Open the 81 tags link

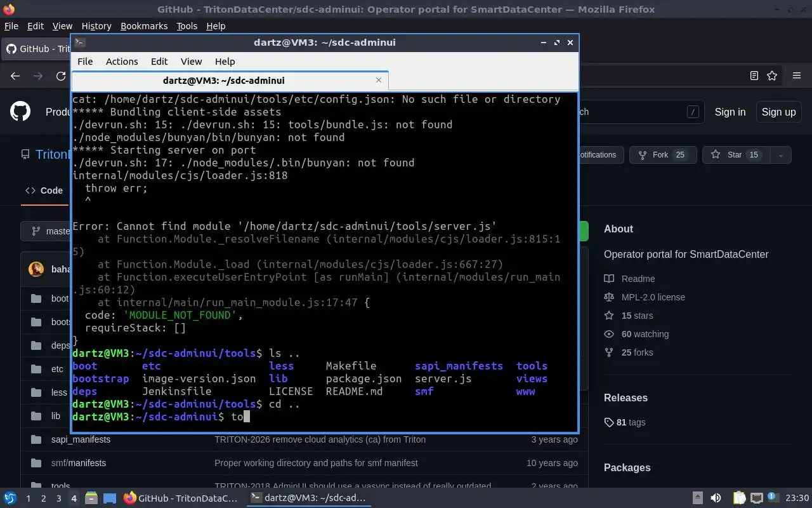tap(625, 422)
